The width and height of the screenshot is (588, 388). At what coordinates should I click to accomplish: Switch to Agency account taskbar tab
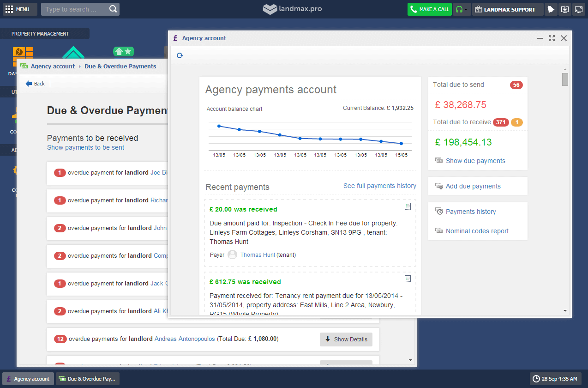[28, 379]
